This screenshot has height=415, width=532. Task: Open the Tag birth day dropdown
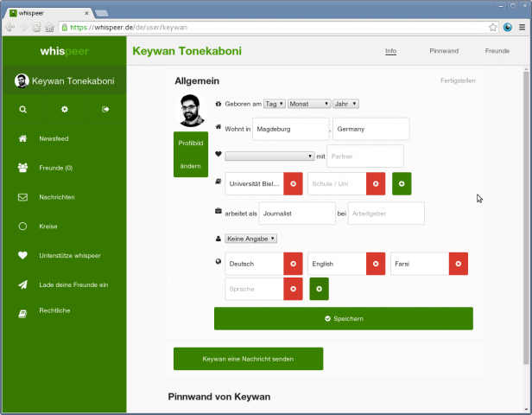point(275,104)
